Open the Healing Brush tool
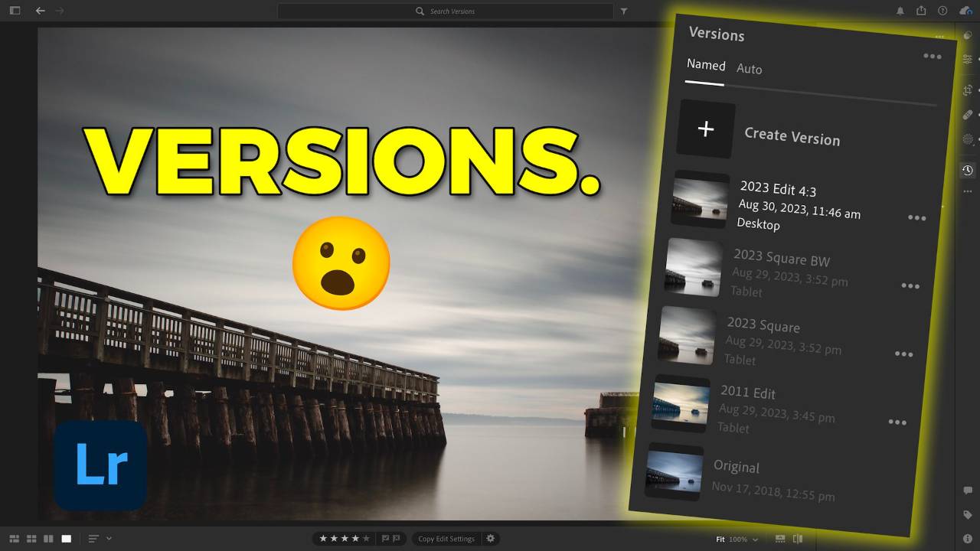This screenshot has width=980, height=551. pos(967,113)
